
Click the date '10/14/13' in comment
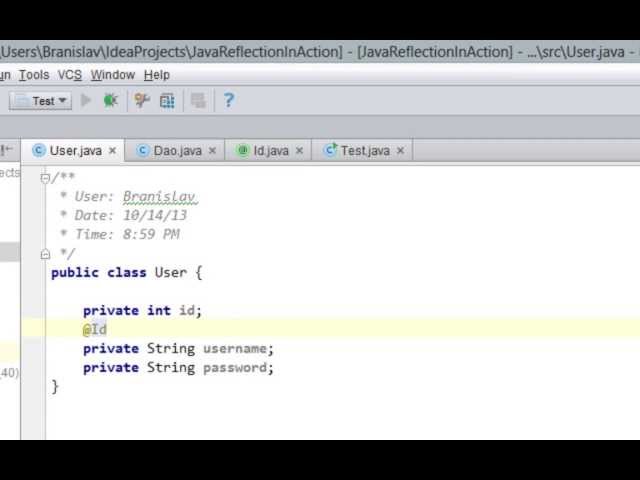(155, 216)
